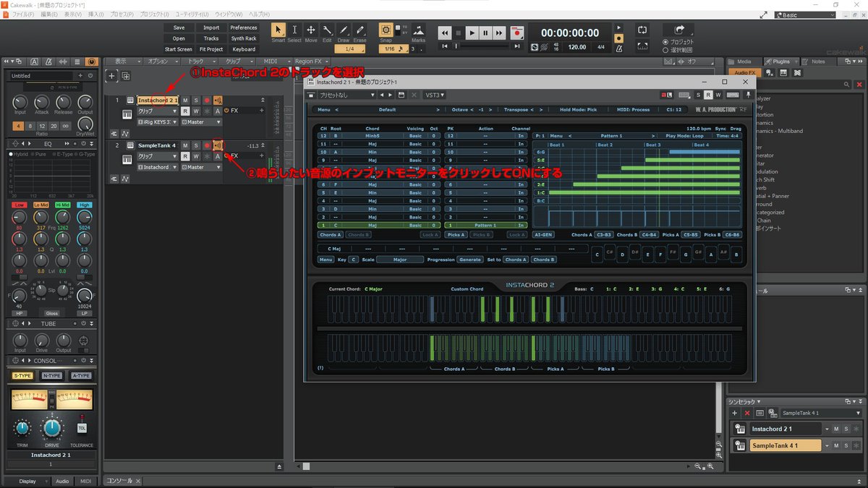
Task: Click the Synth Rack button
Action: [244, 38]
